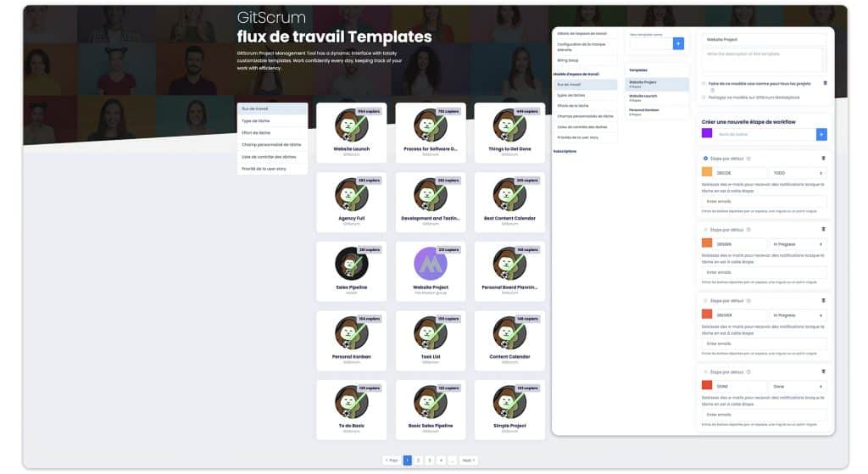The width and height of the screenshot is (868, 474).
Task: Select 'Type de tâche' in left list
Action: (272, 120)
